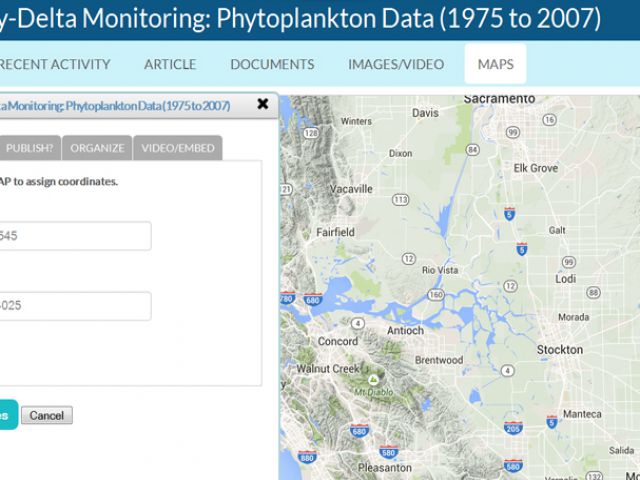Click the Cancel button
This screenshot has height=480, width=640.
47,416
